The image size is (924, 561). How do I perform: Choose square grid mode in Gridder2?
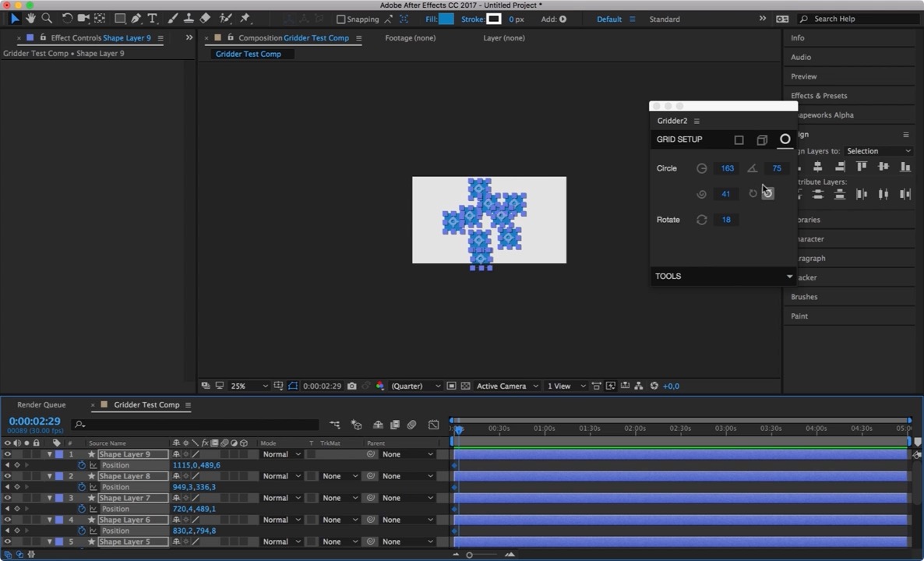click(739, 140)
